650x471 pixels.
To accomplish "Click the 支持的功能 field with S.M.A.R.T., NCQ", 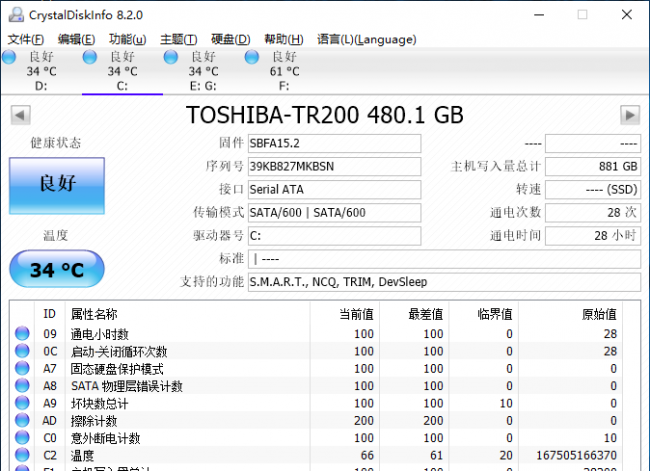I will coord(444,282).
